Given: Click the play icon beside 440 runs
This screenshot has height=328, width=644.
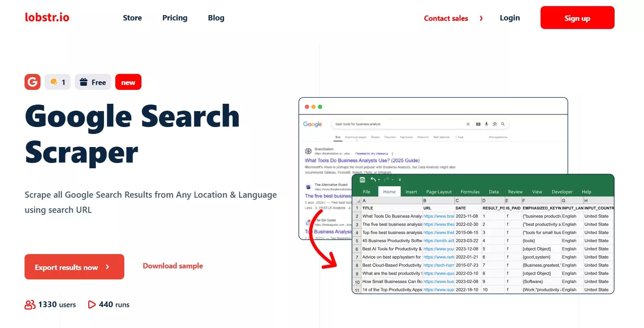Looking at the screenshot, I should tap(92, 305).
